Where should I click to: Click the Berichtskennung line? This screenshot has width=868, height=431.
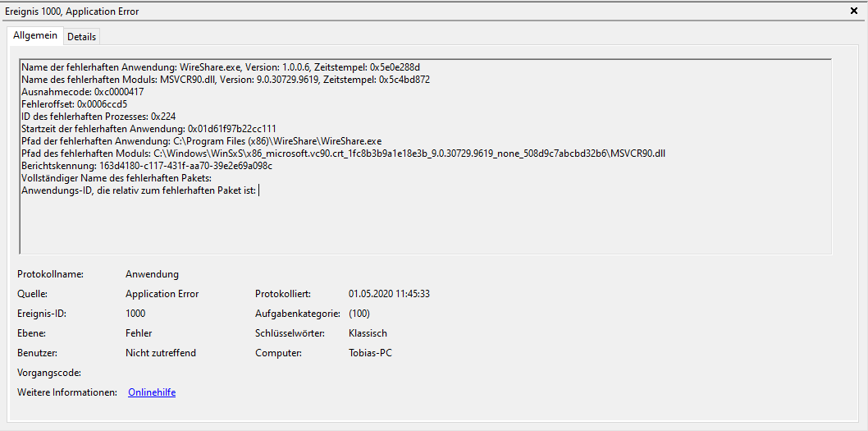pos(147,165)
